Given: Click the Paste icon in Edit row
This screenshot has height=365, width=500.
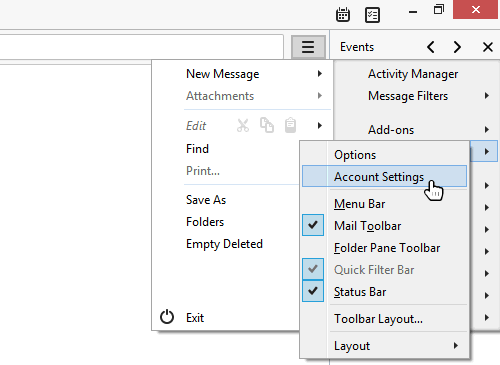Looking at the screenshot, I should tap(290, 125).
